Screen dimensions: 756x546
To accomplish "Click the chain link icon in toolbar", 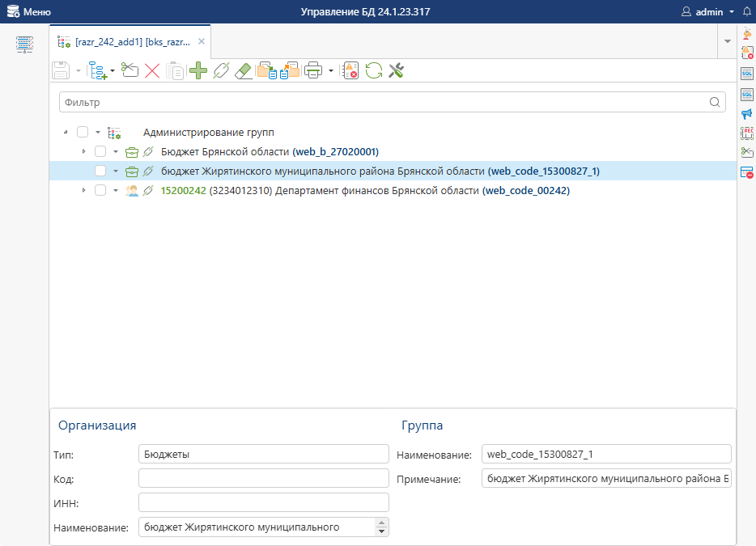I will tap(221, 71).
